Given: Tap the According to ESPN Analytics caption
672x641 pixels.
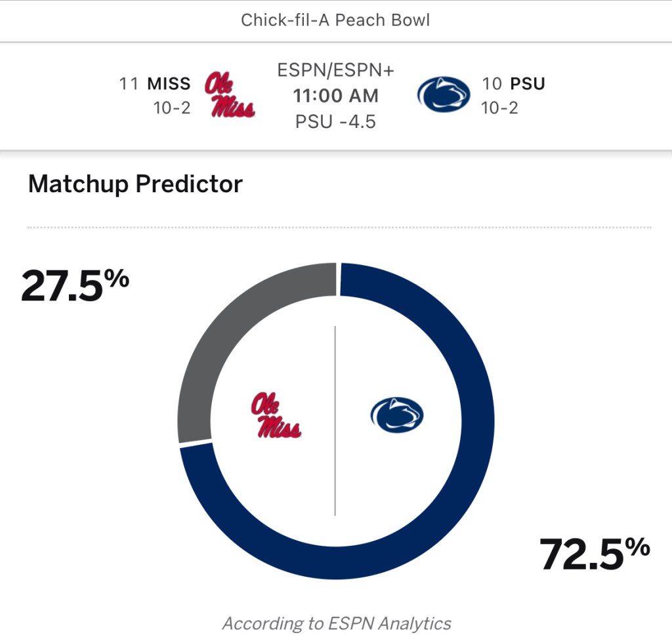Looking at the screenshot, I should click(337, 623).
